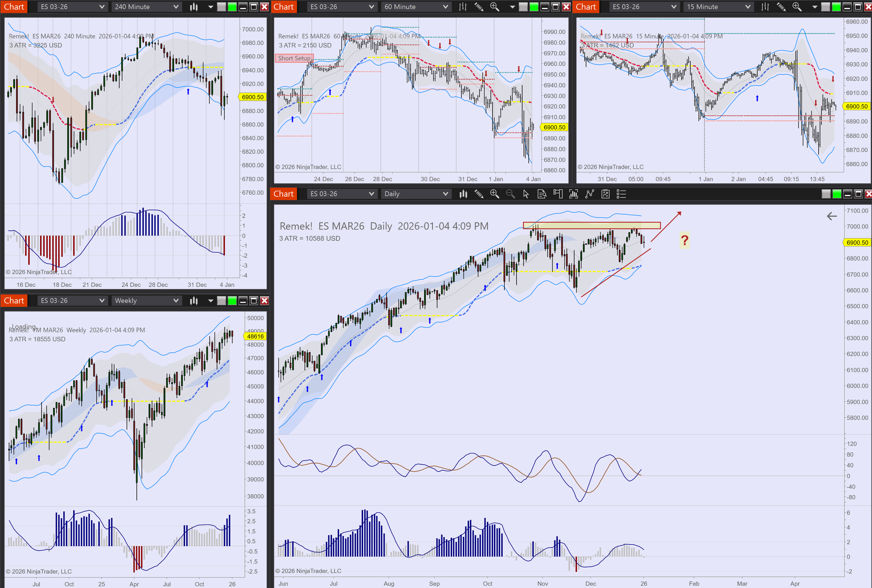Screen dimensions: 872x588
Task: Select Drawing Tools pencil on Daily chart
Action: tap(479, 194)
